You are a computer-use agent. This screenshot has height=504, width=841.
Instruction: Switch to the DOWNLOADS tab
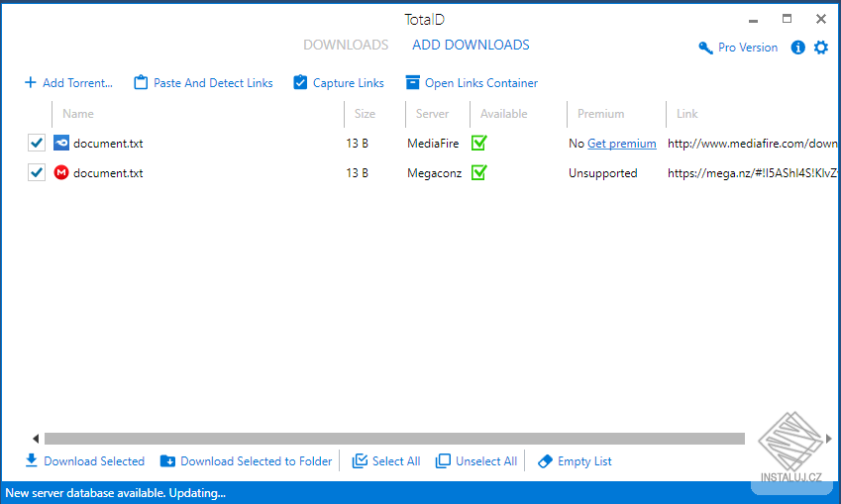point(346,45)
